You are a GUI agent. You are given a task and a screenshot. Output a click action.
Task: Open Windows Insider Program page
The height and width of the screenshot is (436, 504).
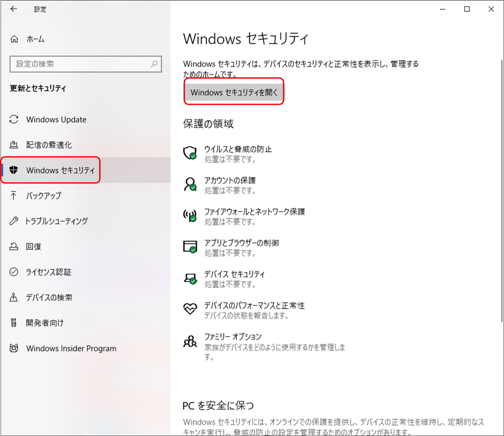click(x=85, y=348)
